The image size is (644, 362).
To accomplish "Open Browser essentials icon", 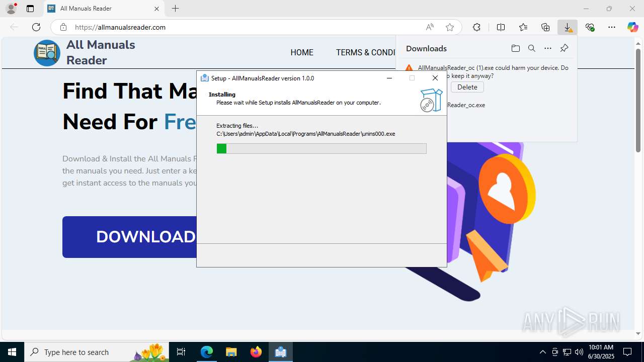I will coord(590,27).
